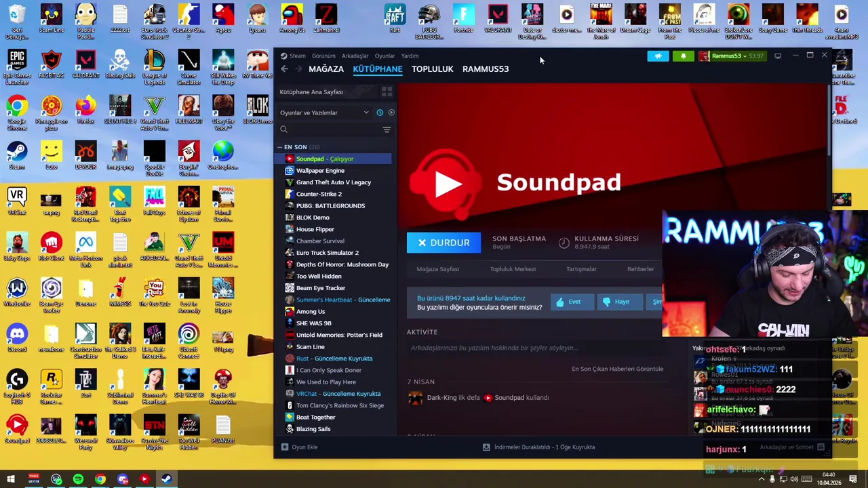Select Counter-Strike 2 in library list
Screen dimensions: 868x488
point(332,194)
